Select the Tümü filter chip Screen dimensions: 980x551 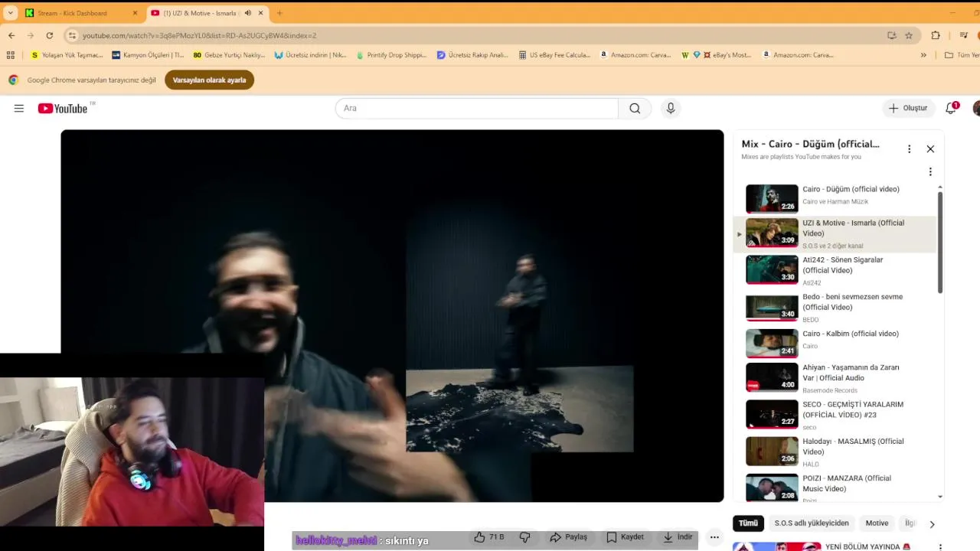coord(748,523)
